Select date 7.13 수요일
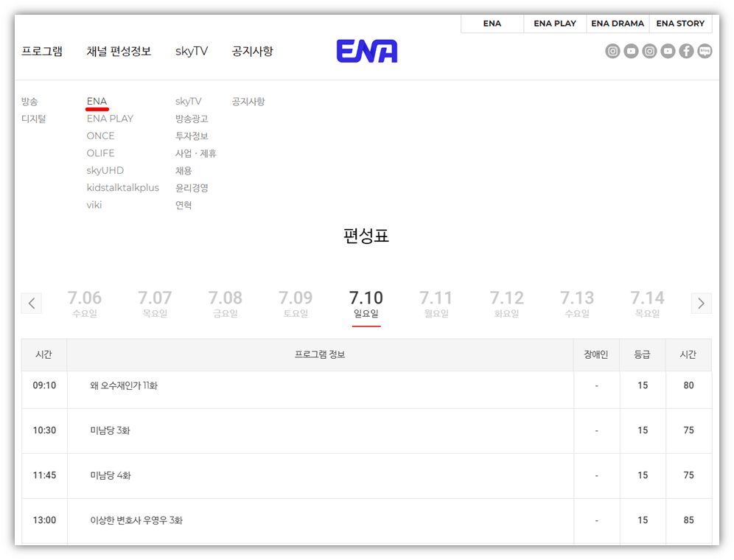 pos(577,304)
